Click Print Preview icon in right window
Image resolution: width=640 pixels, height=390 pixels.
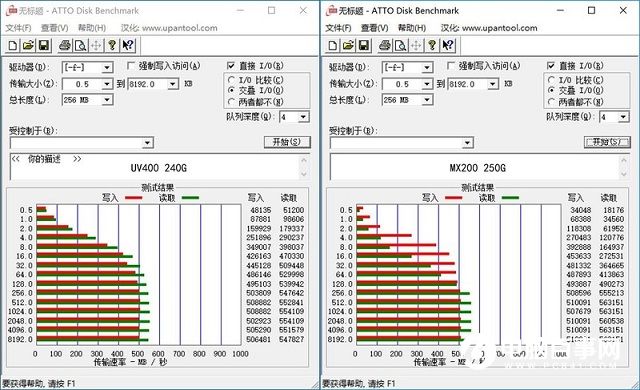(400, 45)
